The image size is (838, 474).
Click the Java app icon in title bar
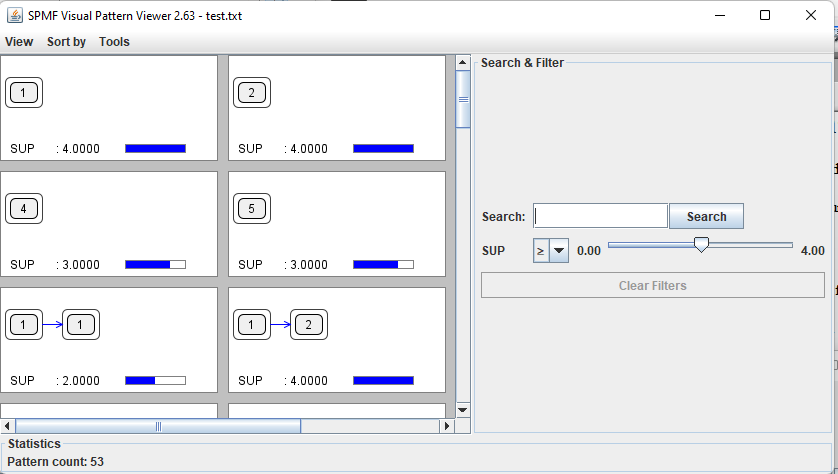pyautogui.click(x=15, y=15)
